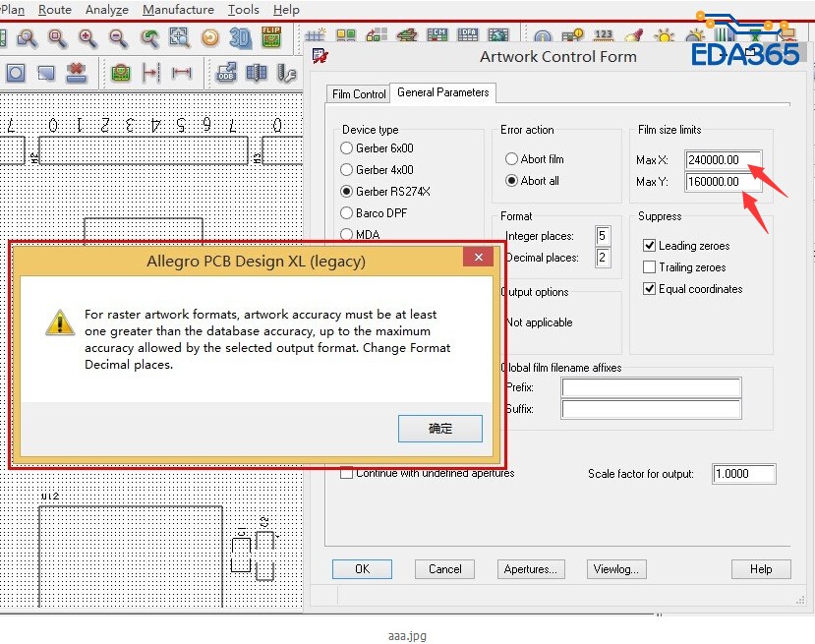Click the Scale factor for output field
This screenshot has height=644, width=815.
click(x=744, y=474)
